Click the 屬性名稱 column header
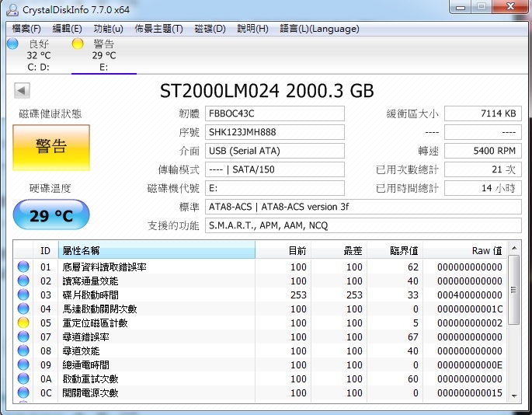 (x=156, y=250)
